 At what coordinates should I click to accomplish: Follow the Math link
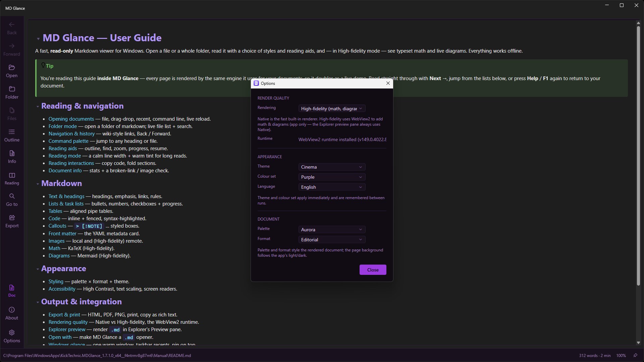click(x=54, y=248)
